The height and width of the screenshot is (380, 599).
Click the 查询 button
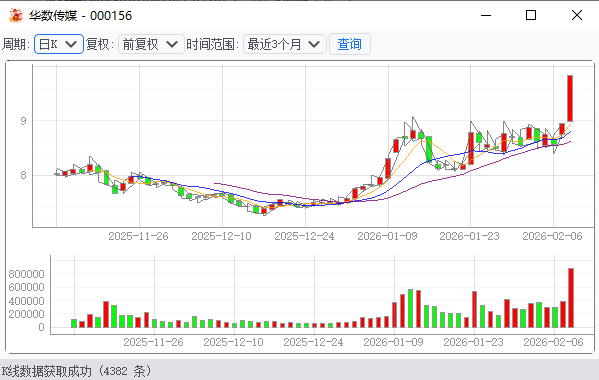click(350, 44)
